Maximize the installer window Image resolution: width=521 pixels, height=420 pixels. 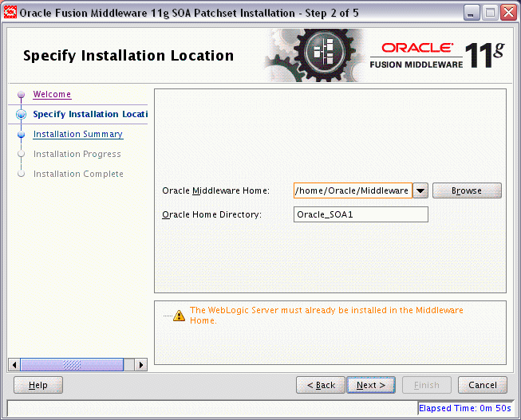pos(490,13)
